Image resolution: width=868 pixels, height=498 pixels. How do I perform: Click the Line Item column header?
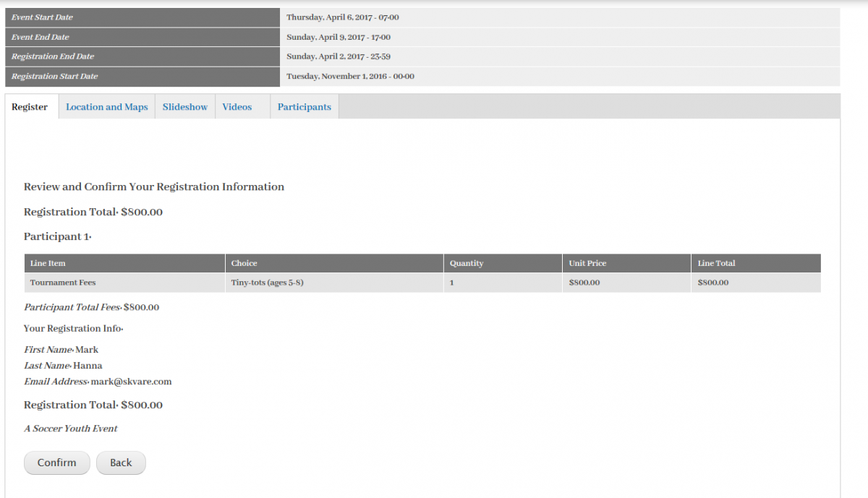[48, 263]
